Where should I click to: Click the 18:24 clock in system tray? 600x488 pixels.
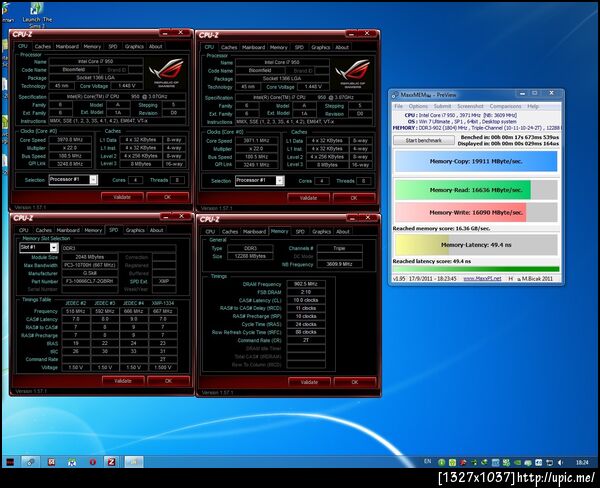(x=582, y=462)
